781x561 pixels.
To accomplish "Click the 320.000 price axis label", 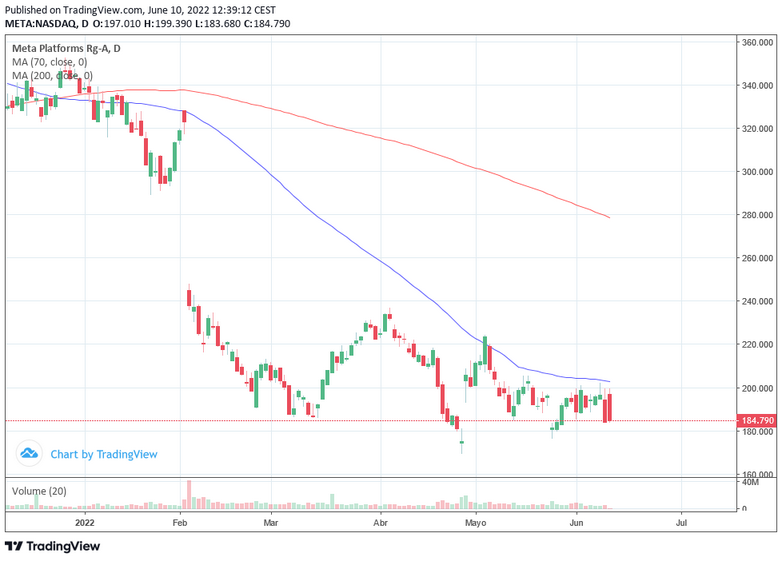I will click(757, 129).
